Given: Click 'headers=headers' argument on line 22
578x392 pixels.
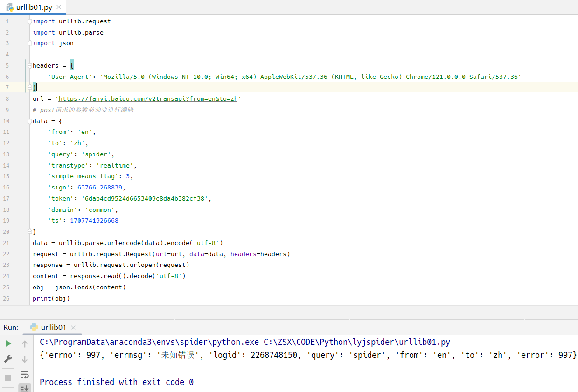Looking at the screenshot, I should click(258, 254).
